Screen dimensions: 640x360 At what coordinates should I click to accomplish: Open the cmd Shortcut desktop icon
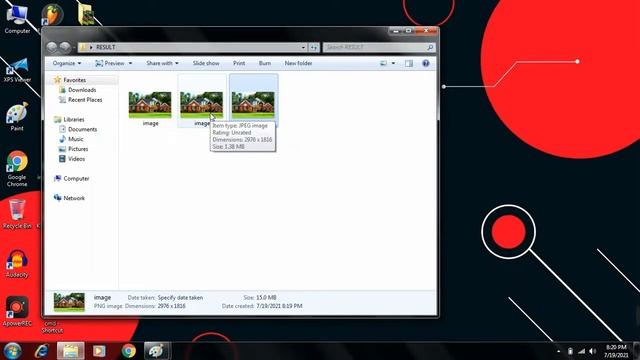click(52, 327)
